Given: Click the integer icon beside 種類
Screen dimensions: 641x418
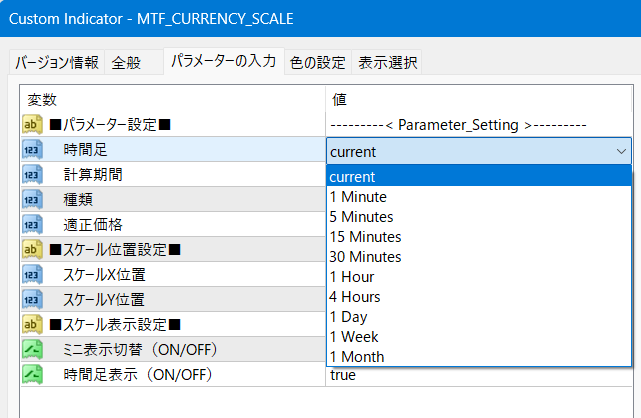Looking at the screenshot, I should point(32,199).
